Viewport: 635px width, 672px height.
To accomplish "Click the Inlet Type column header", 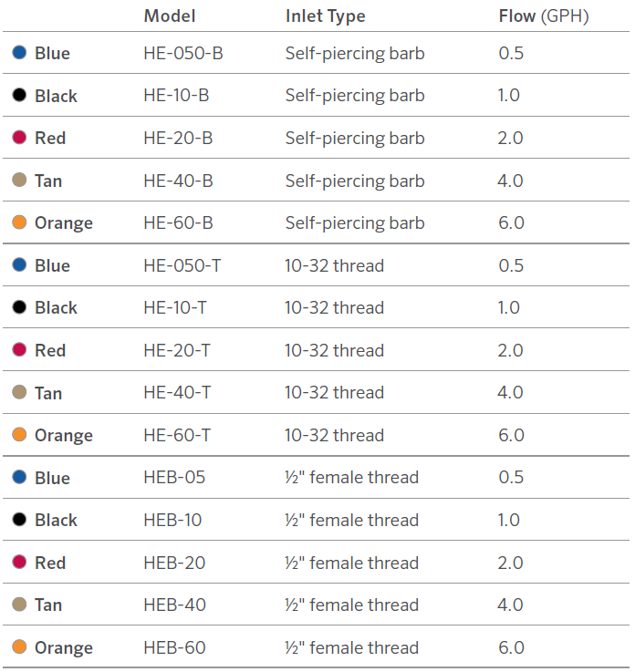I will pos(325,16).
